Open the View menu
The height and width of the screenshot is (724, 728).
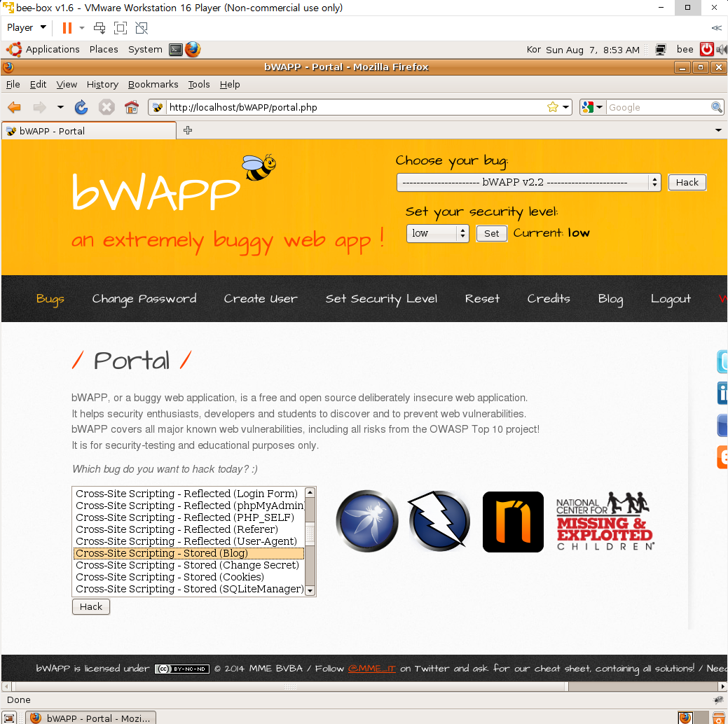click(x=67, y=84)
